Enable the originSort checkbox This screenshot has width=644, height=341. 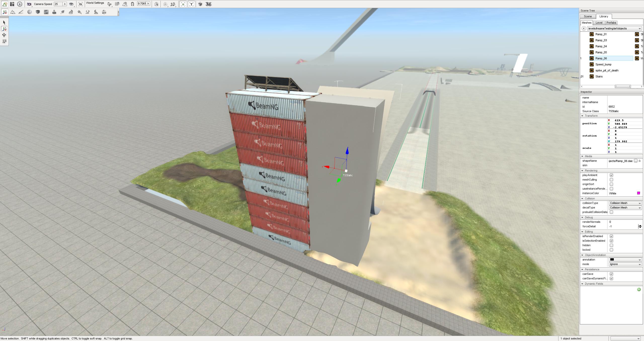click(611, 184)
